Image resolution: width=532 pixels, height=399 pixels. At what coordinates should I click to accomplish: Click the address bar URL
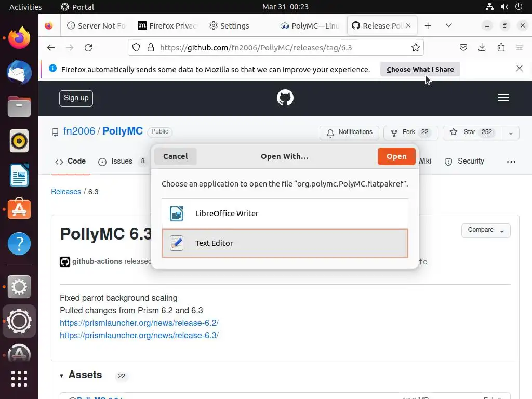[256, 47]
